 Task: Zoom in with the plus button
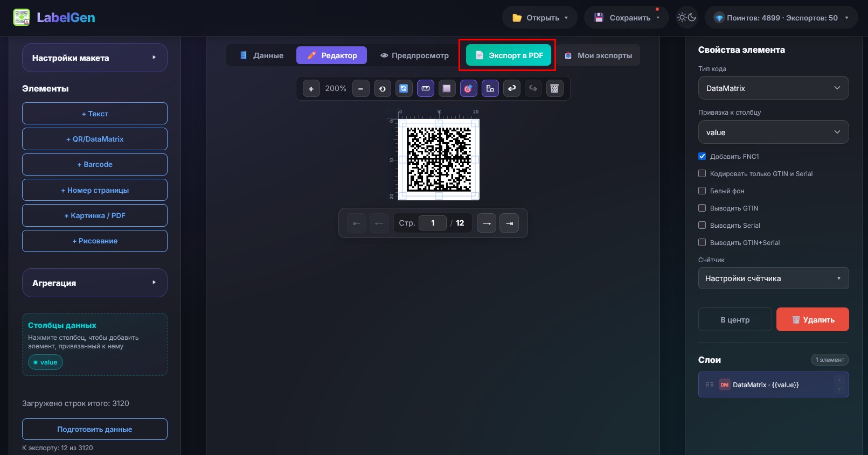[311, 88]
